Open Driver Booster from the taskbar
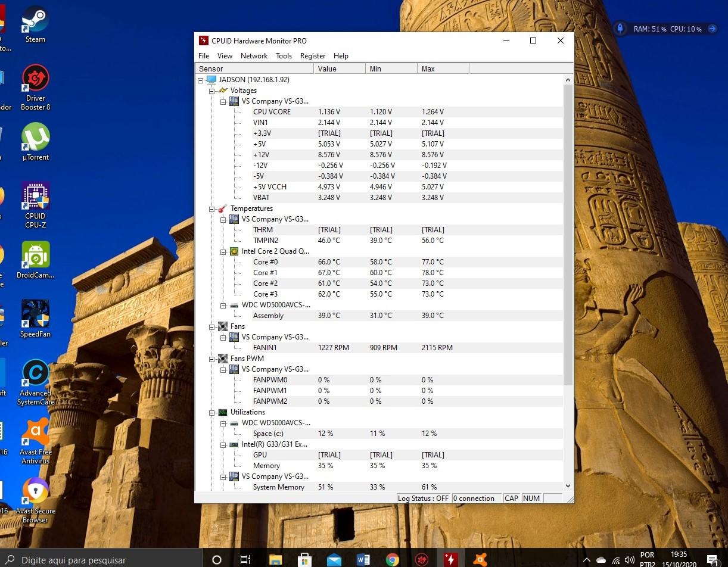 (421, 559)
